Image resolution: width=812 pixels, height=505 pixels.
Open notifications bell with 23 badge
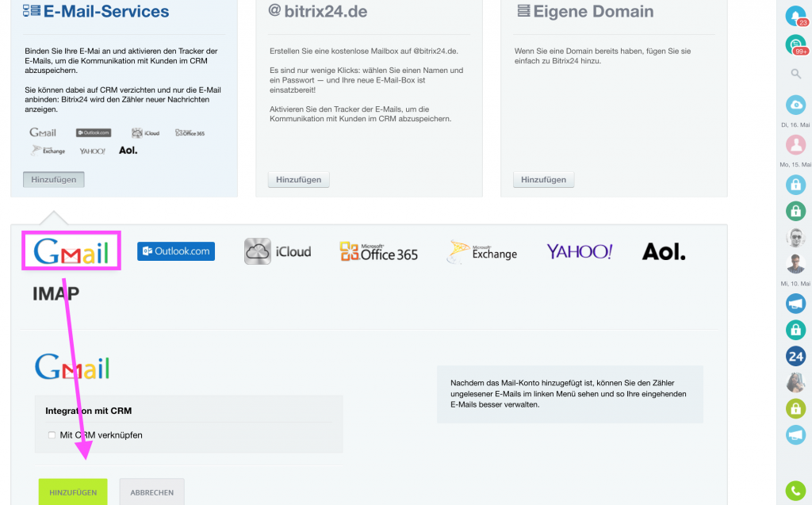pos(796,16)
